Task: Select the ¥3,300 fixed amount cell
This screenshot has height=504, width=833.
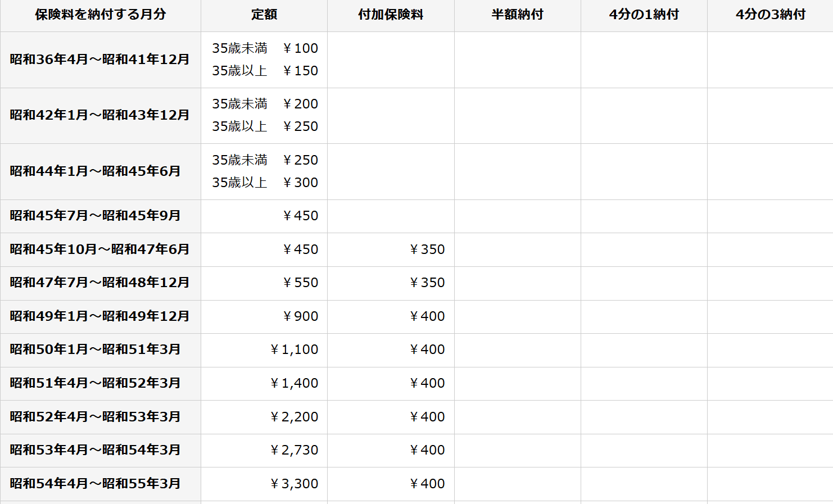Action: click(x=294, y=484)
